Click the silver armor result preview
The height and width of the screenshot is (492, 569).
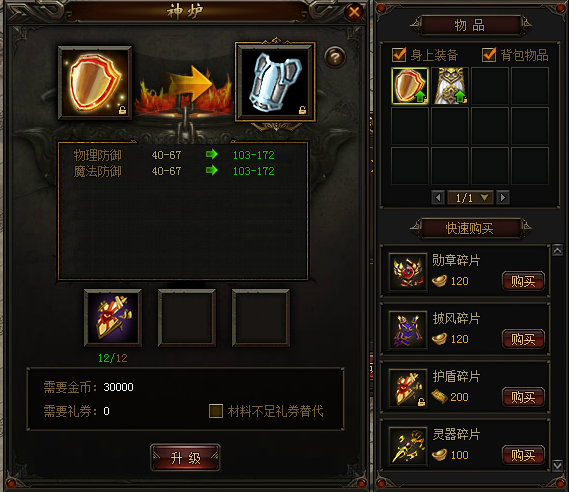[275, 82]
